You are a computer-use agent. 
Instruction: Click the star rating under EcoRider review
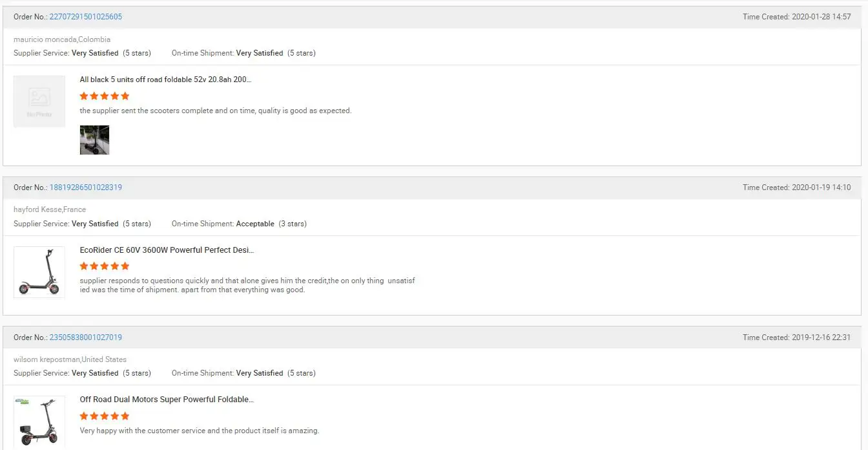[105, 266]
